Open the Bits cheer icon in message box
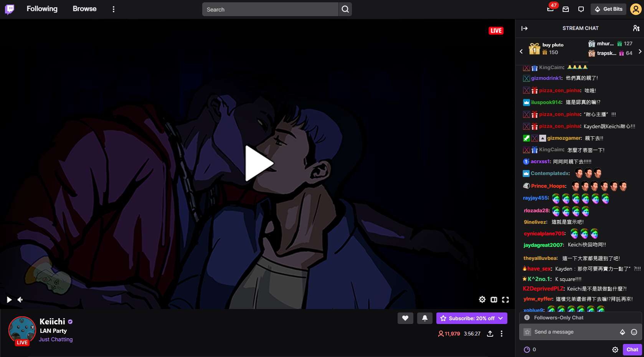Screen dimensions: 644x357 point(623,332)
